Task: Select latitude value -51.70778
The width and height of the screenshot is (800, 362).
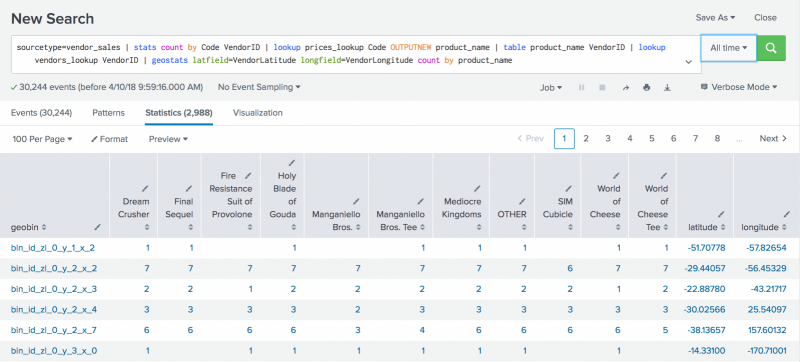Action: [706, 248]
